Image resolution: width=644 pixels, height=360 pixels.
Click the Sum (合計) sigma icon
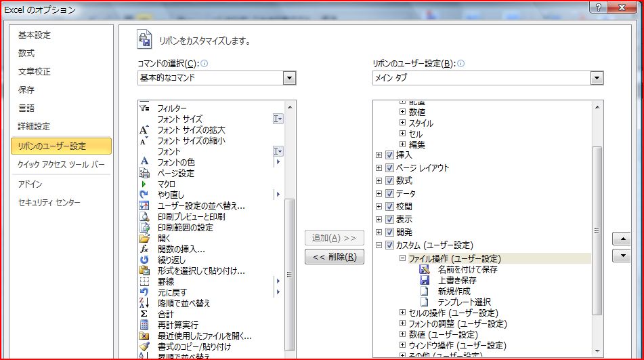[x=144, y=314]
